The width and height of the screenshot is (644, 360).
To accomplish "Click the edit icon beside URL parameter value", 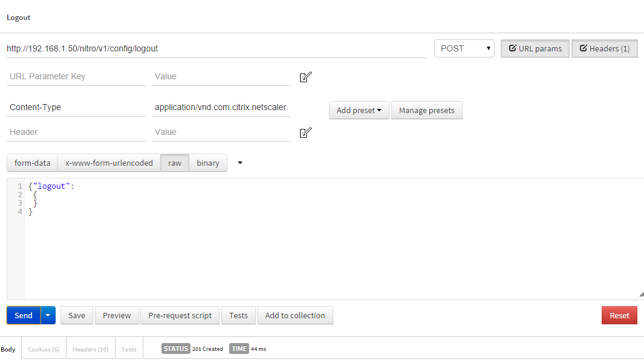I will (x=305, y=77).
